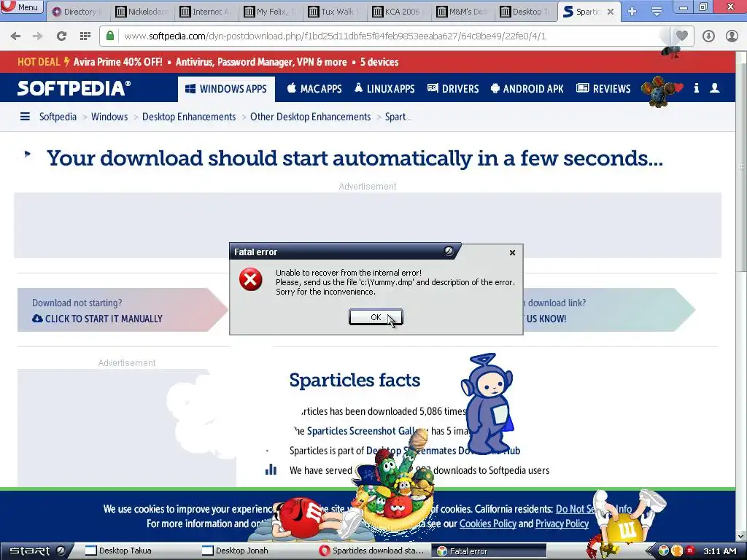This screenshot has width=747, height=560.
Task: Click the red error icon in the dialog
Action: (x=251, y=279)
